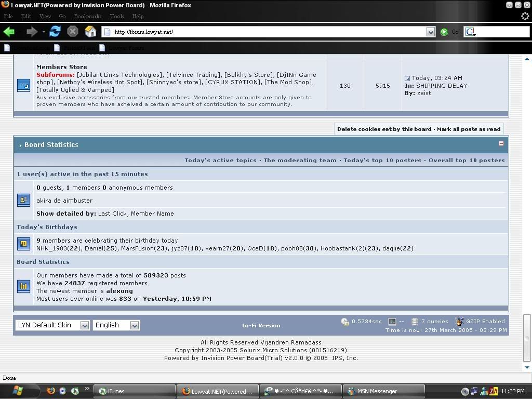The image size is (532, 399).
Task: Open NHK_1983's birthday profile
Action: [x=52, y=248]
